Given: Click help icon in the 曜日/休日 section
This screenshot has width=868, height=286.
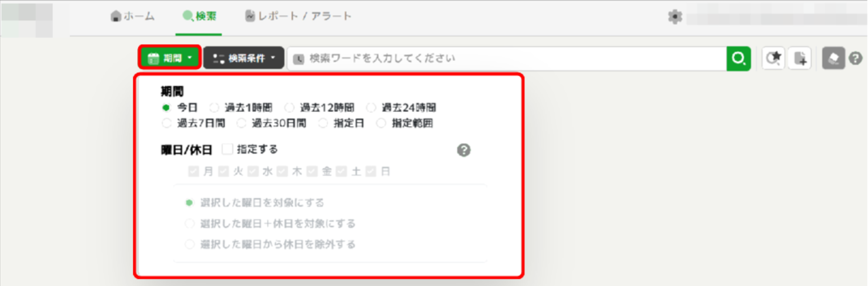Looking at the screenshot, I should (464, 150).
